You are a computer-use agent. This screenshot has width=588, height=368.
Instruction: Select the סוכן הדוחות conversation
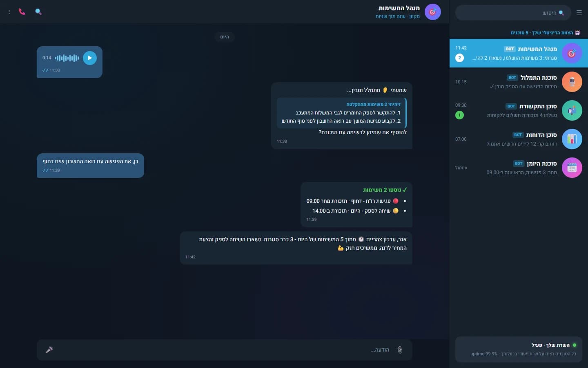519,139
